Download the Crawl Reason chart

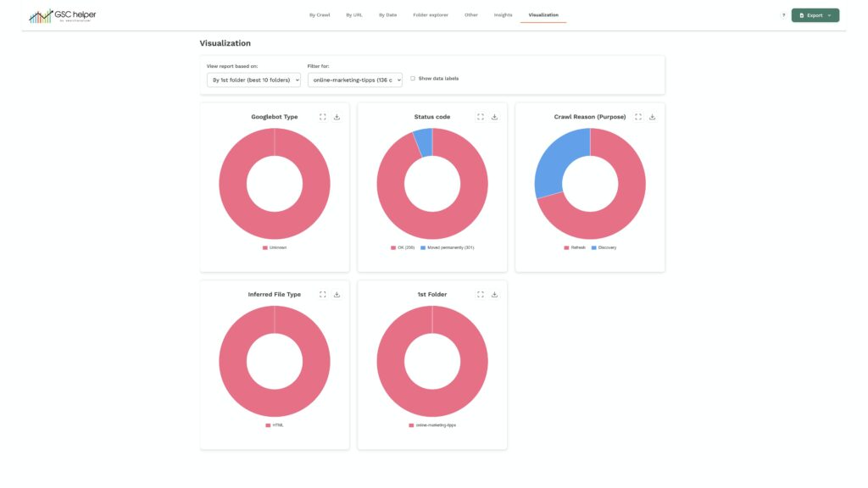652,117
